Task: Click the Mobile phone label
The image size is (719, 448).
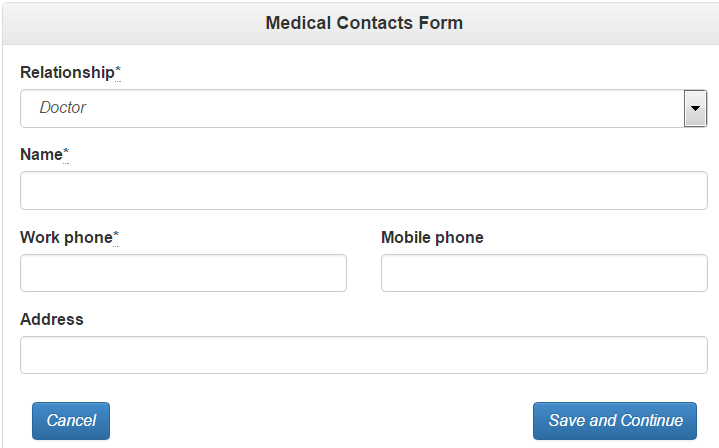Action: pyautogui.click(x=432, y=238)
